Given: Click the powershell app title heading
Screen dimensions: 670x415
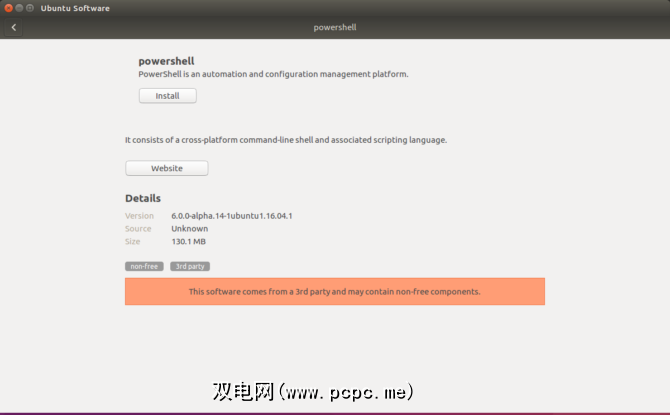Looking at the screenshot, I should coord(166,61).
